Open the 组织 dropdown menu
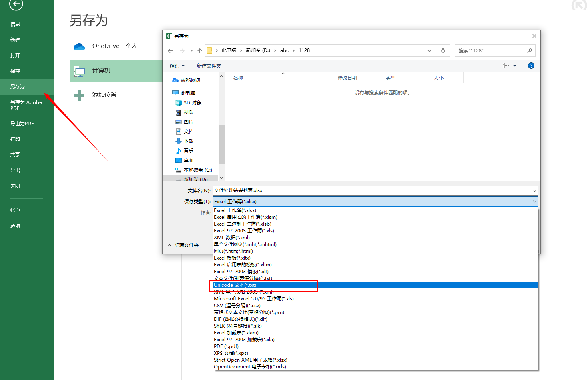 click(177, 65)
